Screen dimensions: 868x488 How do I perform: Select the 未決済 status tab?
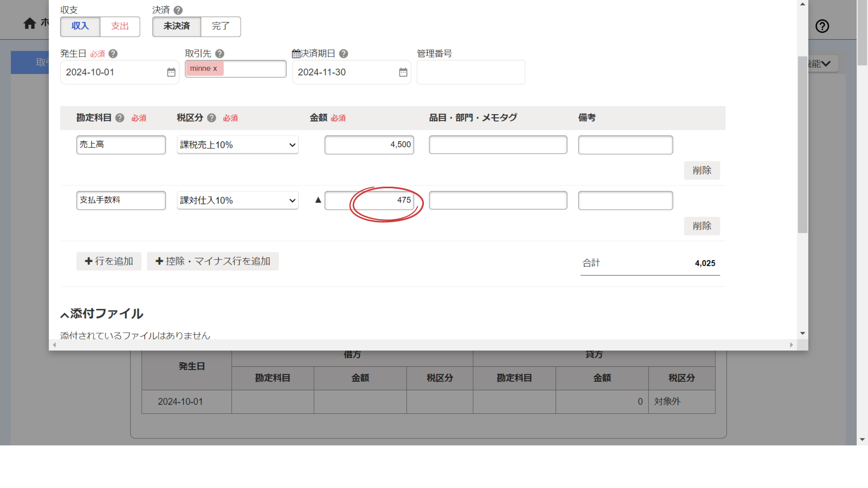click(177, 26)
